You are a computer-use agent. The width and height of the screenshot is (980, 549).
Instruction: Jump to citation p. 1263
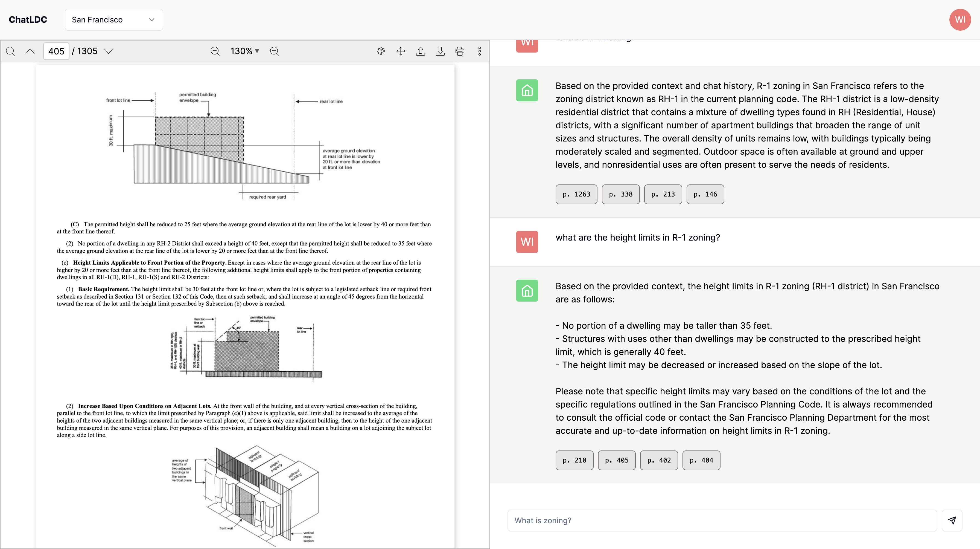[576, 194]
